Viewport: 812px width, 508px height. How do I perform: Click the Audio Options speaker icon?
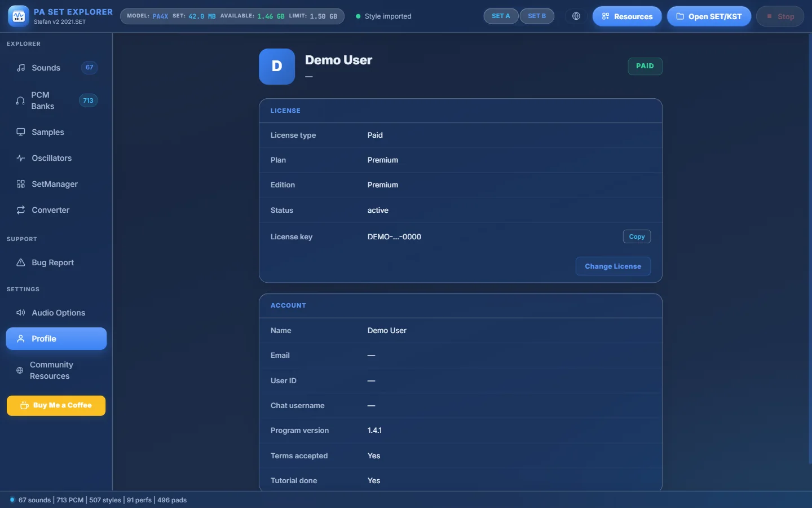click(x=21, y=313)
